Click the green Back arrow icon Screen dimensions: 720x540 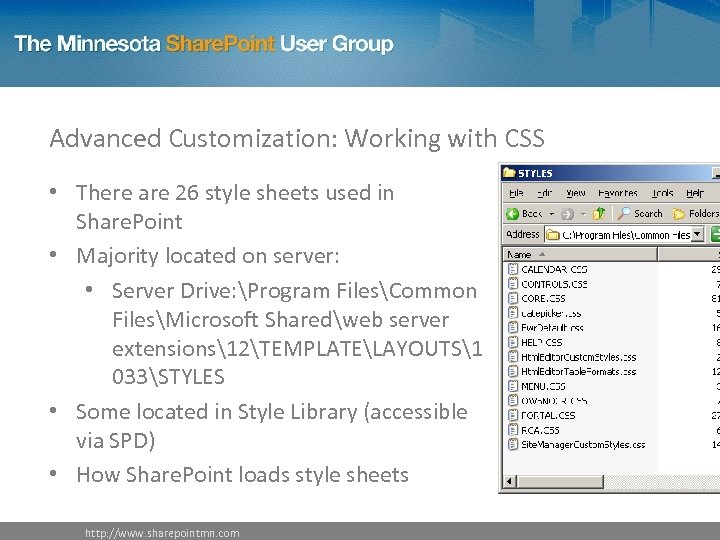coord(512,214)
